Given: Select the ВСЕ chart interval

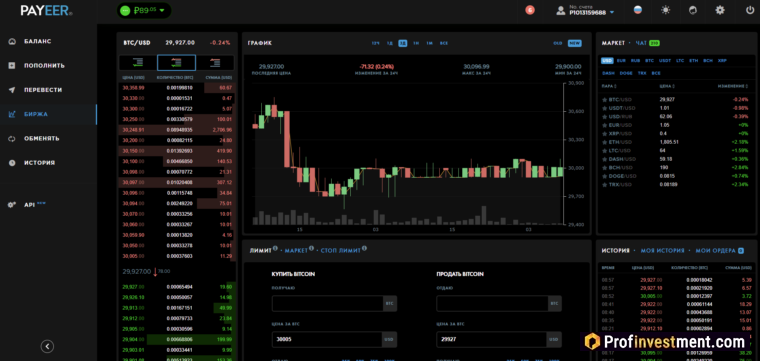Looking at the screenshot, I should 444,43.
